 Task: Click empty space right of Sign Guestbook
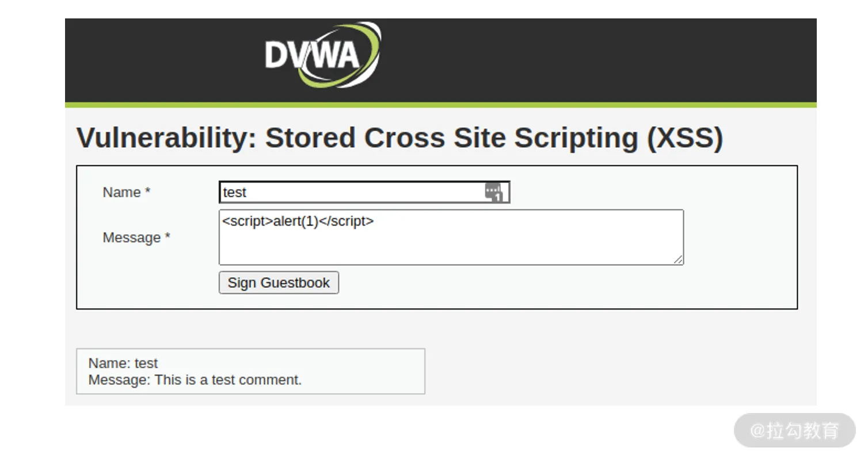click(518, 283)
